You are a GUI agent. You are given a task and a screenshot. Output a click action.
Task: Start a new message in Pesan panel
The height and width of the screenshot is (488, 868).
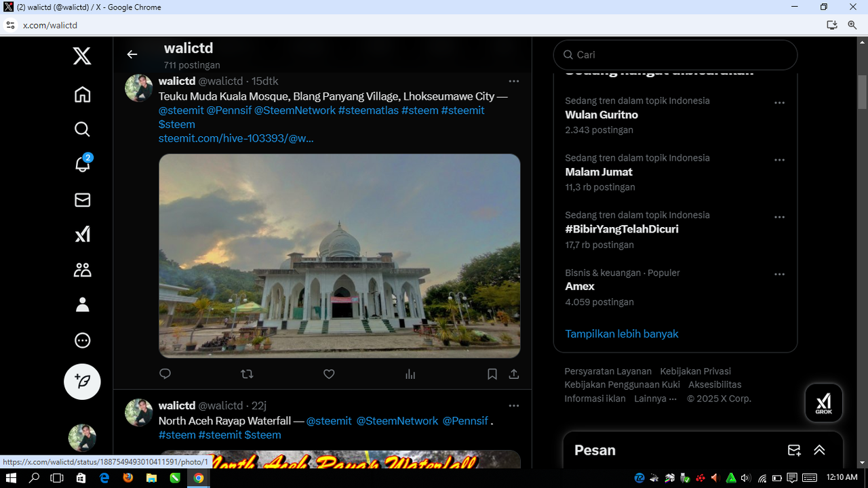pyautogui.click(x=794, y=450)
